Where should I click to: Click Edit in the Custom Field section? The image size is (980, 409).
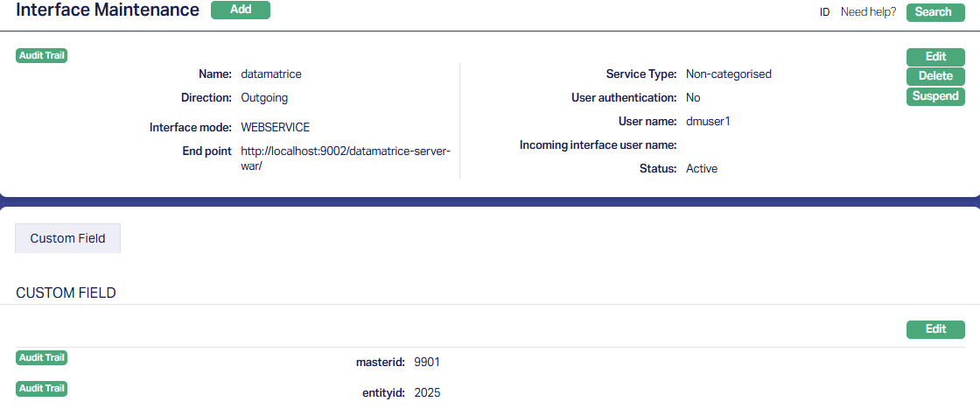click(935, 329)
